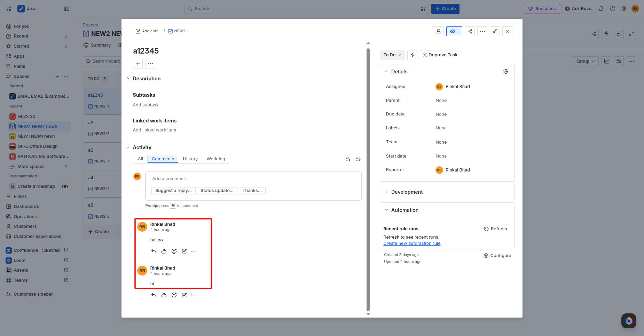
Task: Click the activity filter lines icon
Action: (x=348, y=159)
